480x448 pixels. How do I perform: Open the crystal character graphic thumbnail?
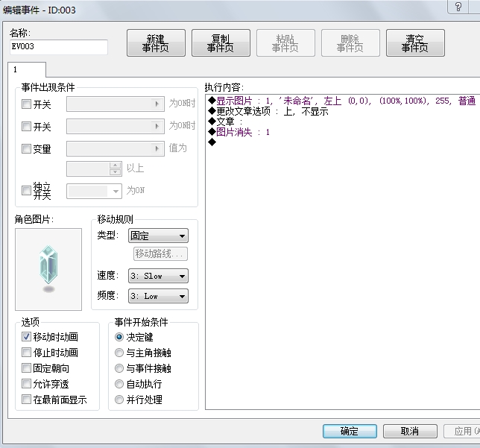pos(48,269)
